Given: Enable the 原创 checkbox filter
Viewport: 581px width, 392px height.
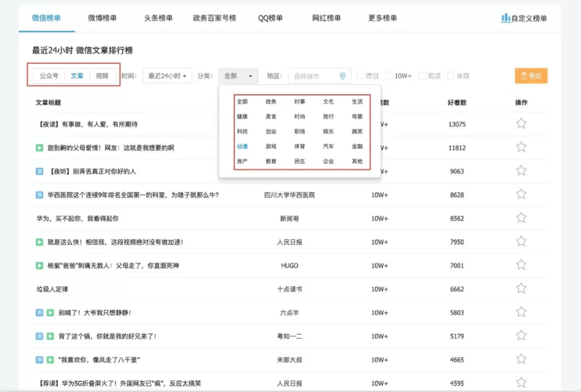Looking at the screenshot, I should click(360, 76).
